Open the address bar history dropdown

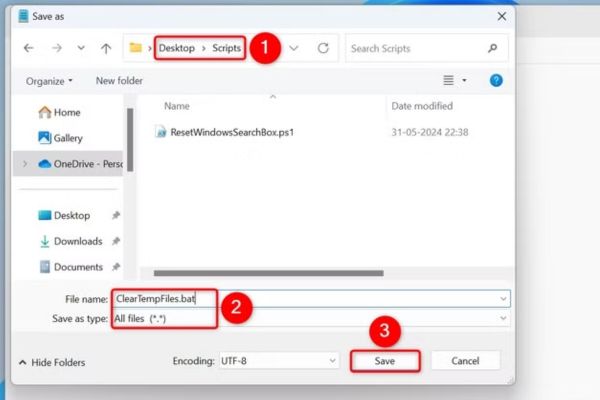point(294,48)
